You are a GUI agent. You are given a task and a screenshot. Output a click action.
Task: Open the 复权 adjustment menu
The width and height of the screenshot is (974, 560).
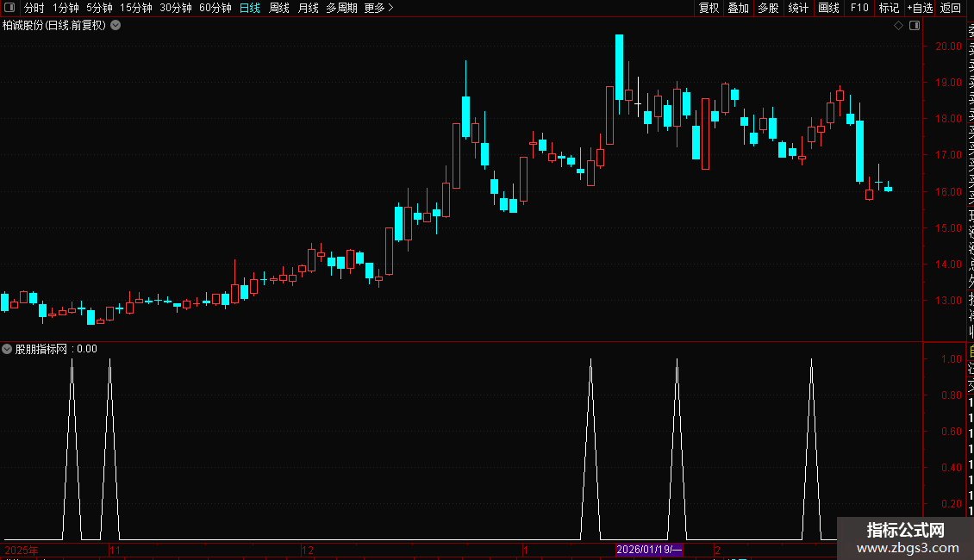tap(709, 8)
